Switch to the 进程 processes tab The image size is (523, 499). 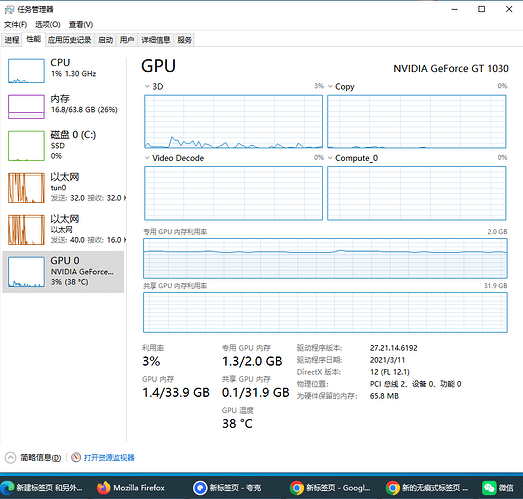tap(12, 40)
